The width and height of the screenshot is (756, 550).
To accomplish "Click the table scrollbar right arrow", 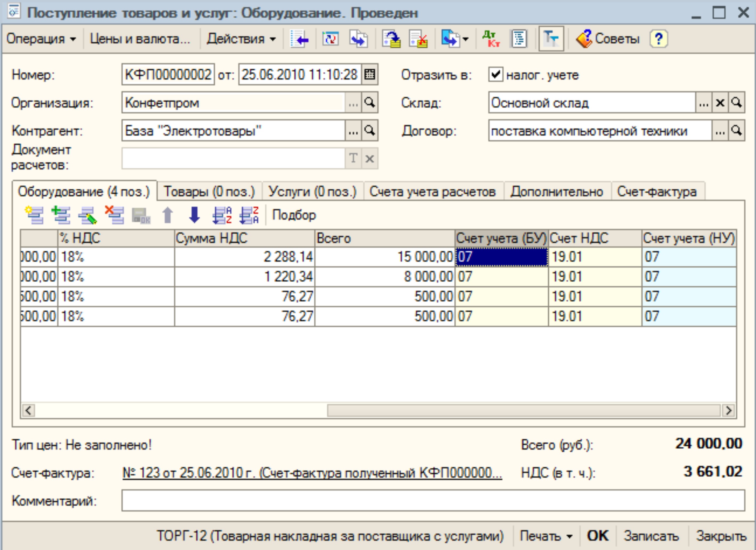I will (x=728, y=410).
